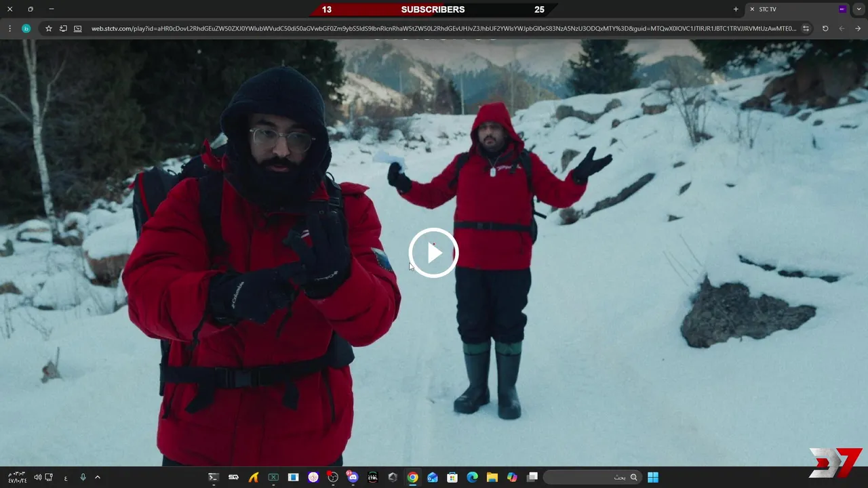Switch the keyboard input language indicator
The image size is (868, 488).
click(66, 478)
